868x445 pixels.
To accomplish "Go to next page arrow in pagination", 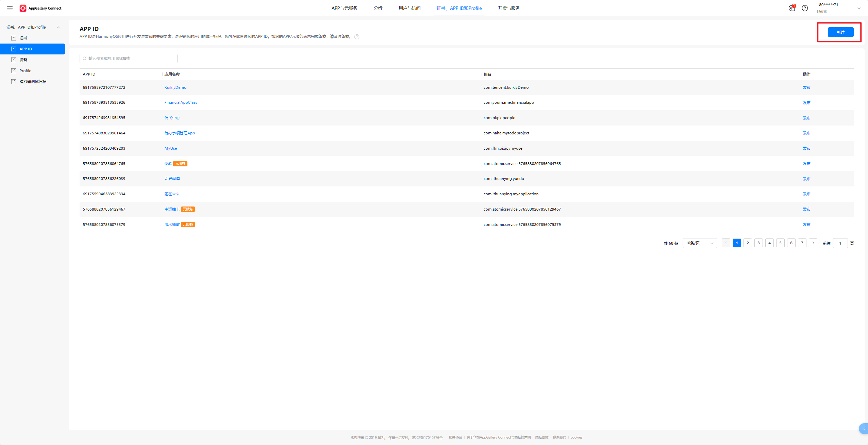I will pos(813,243).
